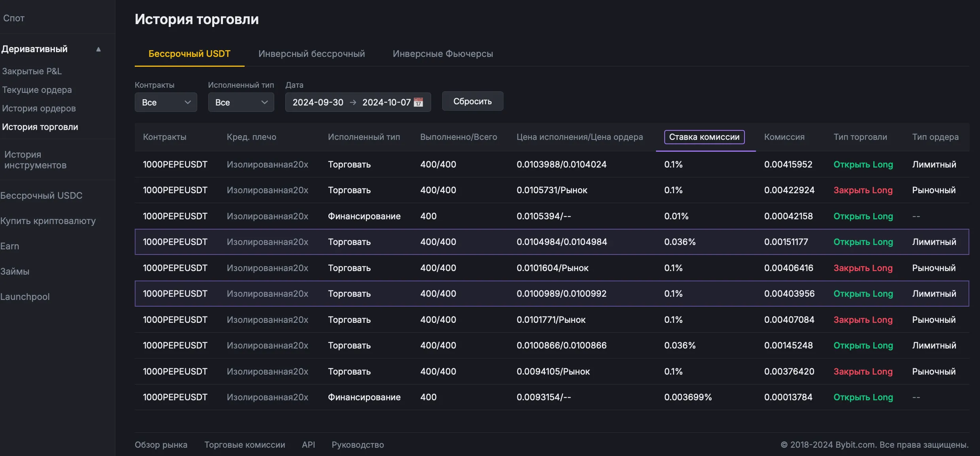This screenshot has width=980, height=456.
Task: Open the Исполненный тип dropdown
Action: click(241, 102)
